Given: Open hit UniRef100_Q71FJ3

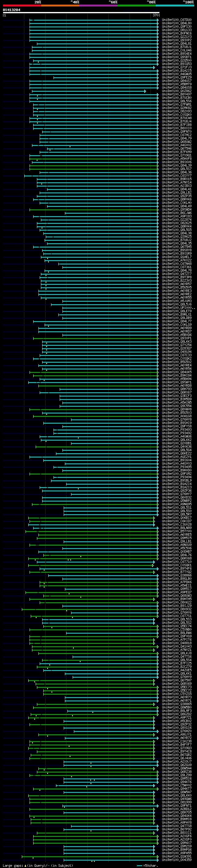Looking at the screenshot, I should pos(176,67).
